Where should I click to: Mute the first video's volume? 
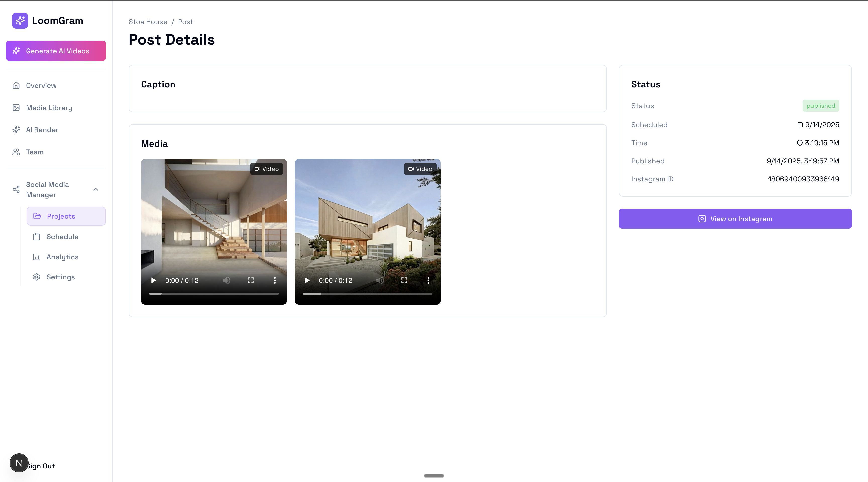(227, 280)
